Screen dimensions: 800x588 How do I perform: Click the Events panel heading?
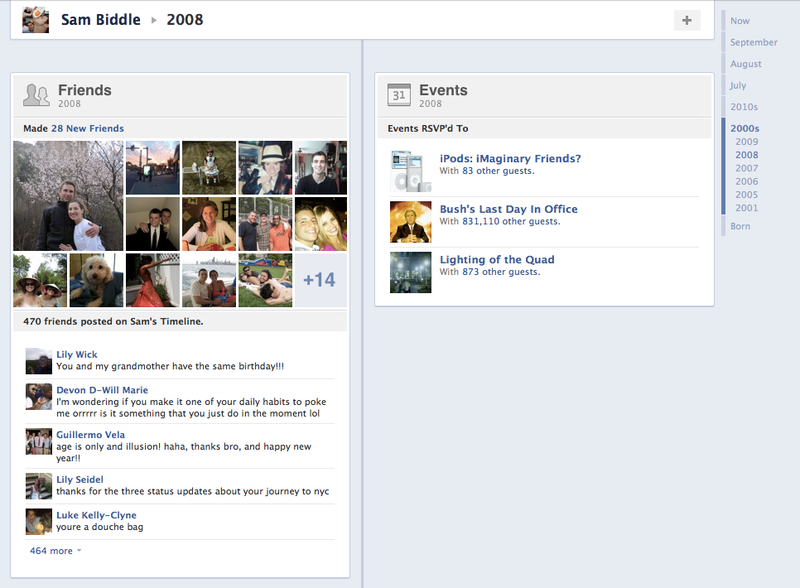pos(443,90)
